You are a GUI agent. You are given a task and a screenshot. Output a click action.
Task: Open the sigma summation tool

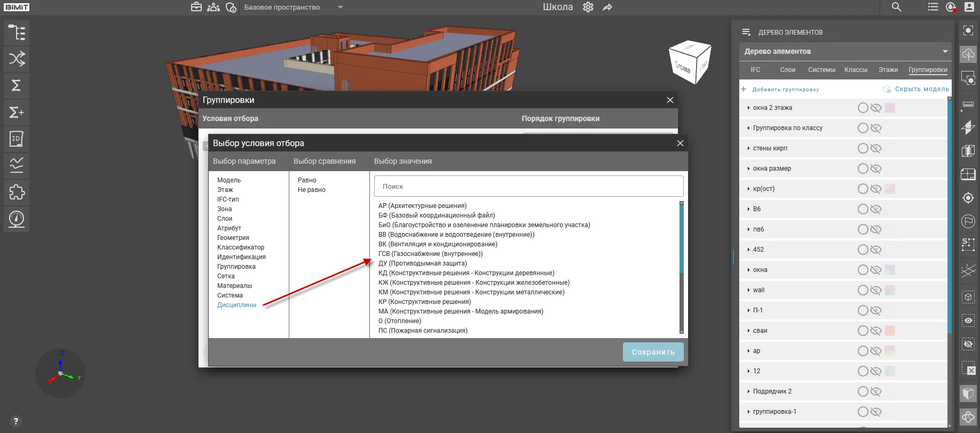pyautogui.click(x=17, y=85)
